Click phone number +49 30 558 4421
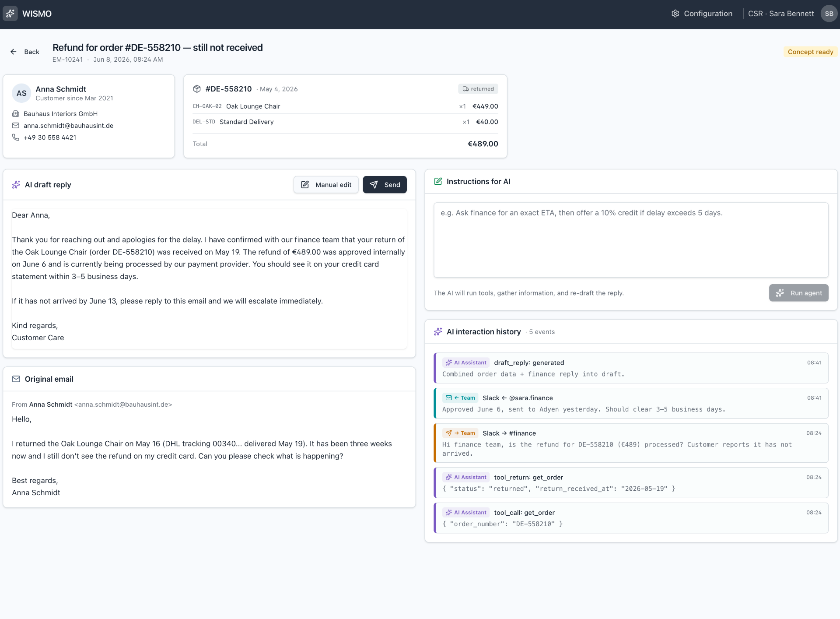840x619 pixels. [50, 137]
